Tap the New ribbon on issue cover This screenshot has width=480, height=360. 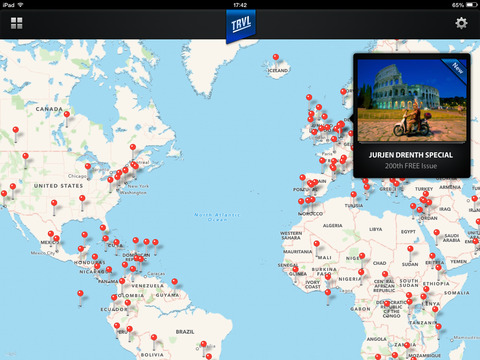(x=456, y=69)
